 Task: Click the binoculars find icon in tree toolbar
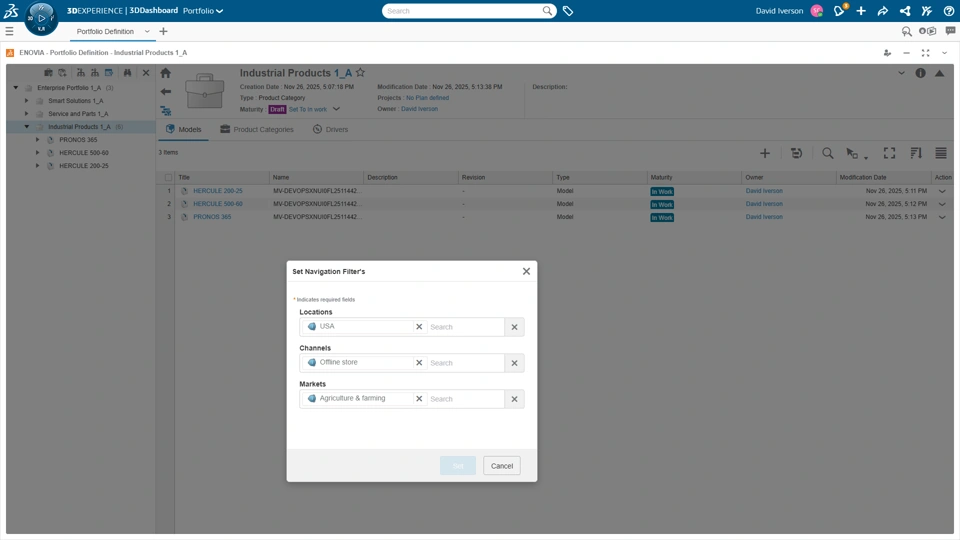127,73
